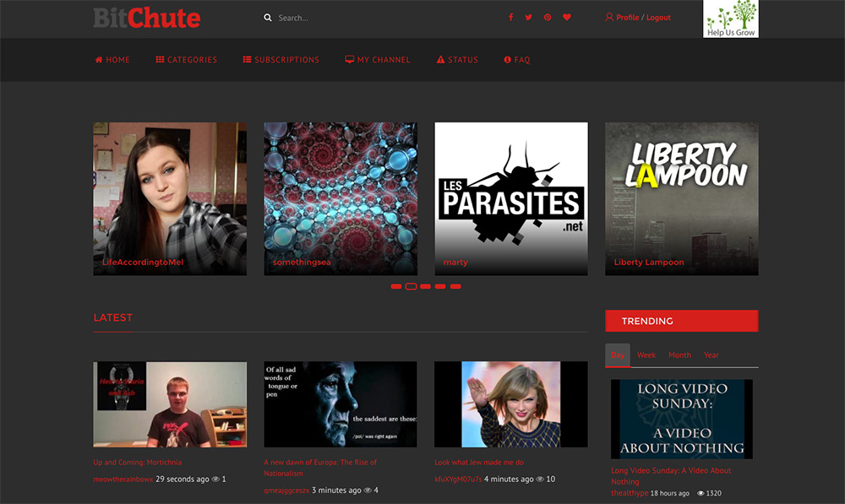Viewport: 845px width, 504px height.
Task: Select the fourth carousel page dot
Action: pos(440,286)
